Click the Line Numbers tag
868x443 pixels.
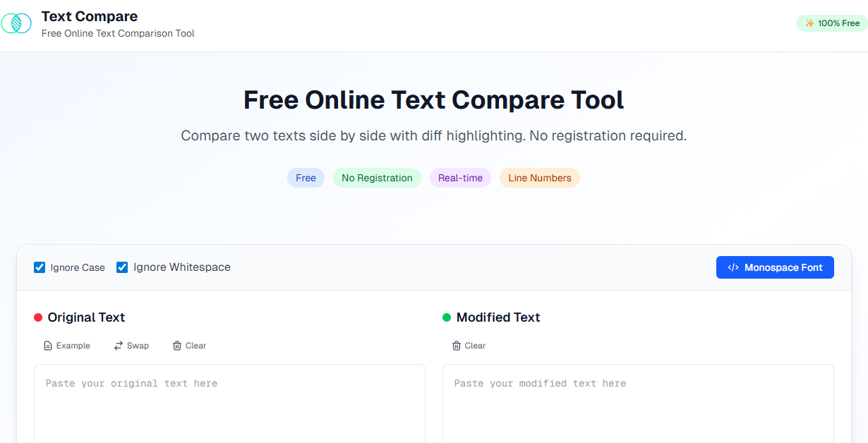pyautogui.click(x=540, y=178)
